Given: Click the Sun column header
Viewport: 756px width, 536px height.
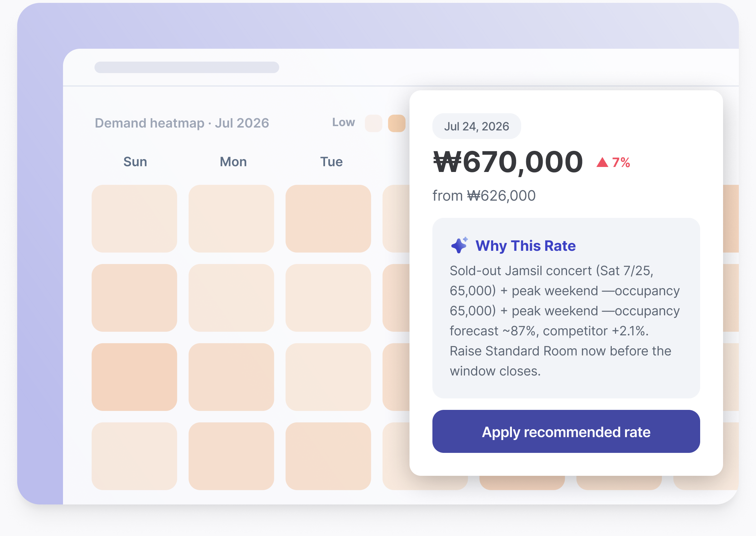Looking at the screenshot, I should pyautogui.click(x=135, y=162).
